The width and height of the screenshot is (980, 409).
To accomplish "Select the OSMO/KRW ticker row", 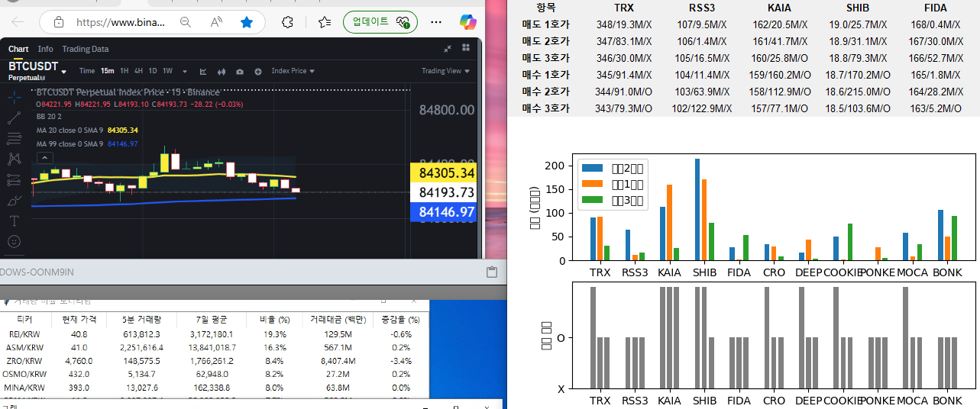I will [215, 374].
